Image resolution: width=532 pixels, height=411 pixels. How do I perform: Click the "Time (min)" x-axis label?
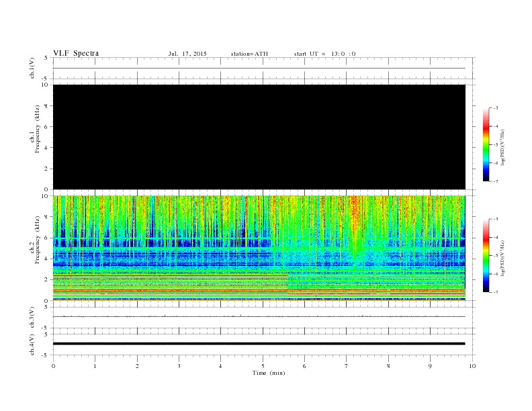point(269,373)
